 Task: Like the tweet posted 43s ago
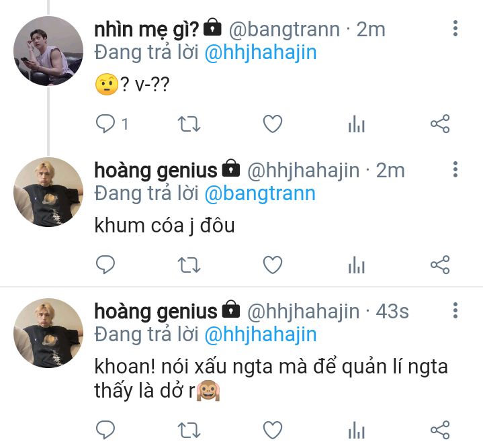[x=273, y=429]
